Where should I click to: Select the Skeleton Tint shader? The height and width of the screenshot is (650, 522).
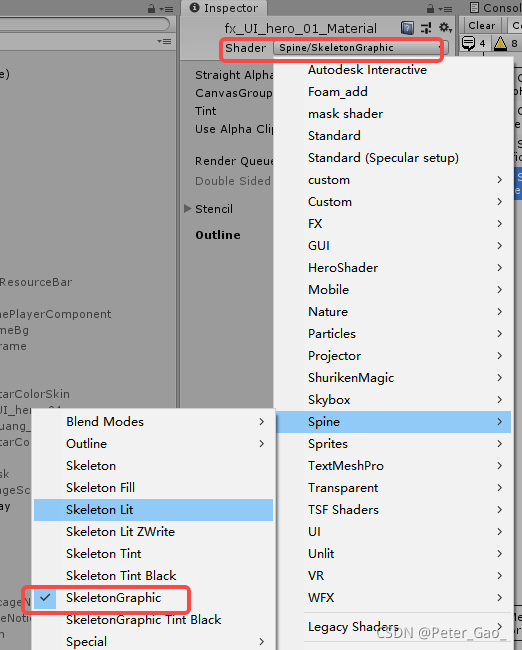coord(153,554)
